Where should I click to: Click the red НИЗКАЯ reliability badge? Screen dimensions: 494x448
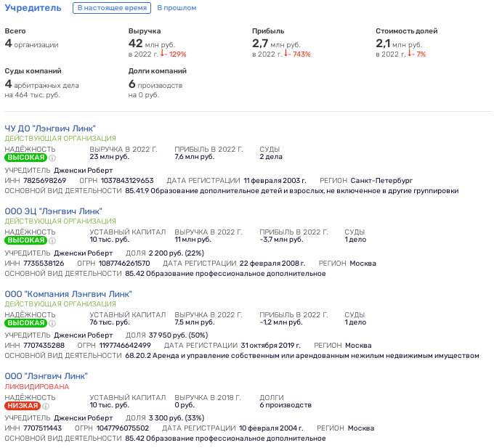23,406
